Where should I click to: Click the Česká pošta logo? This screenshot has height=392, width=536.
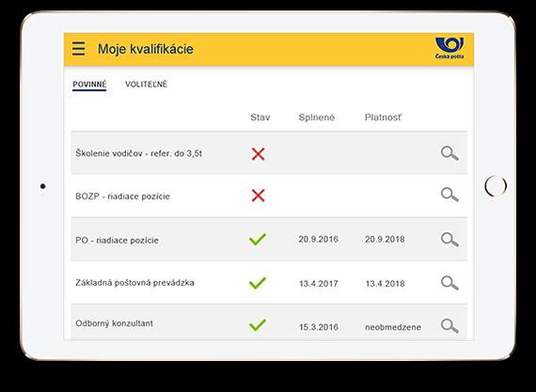click(x=449, y=48)
